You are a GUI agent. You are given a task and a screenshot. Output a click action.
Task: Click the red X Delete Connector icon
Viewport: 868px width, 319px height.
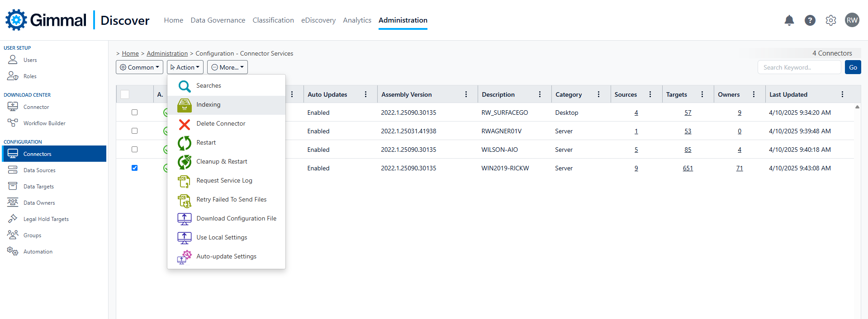184,124
